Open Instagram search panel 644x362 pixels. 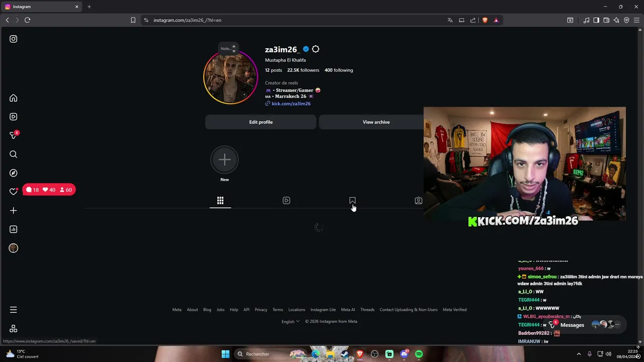(14, 154)
